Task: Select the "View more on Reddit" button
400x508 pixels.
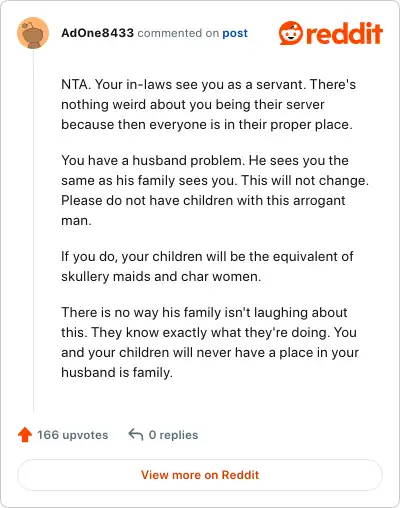Action: coord(200,475)
